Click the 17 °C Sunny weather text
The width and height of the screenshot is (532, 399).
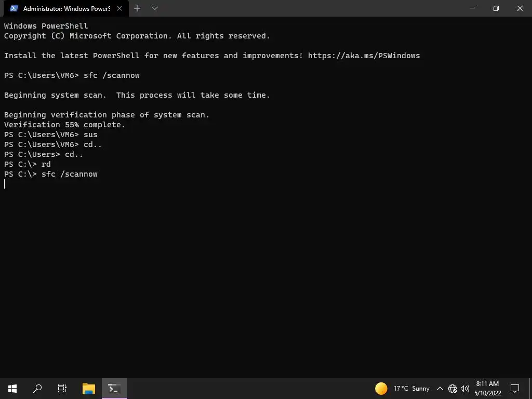411,389
